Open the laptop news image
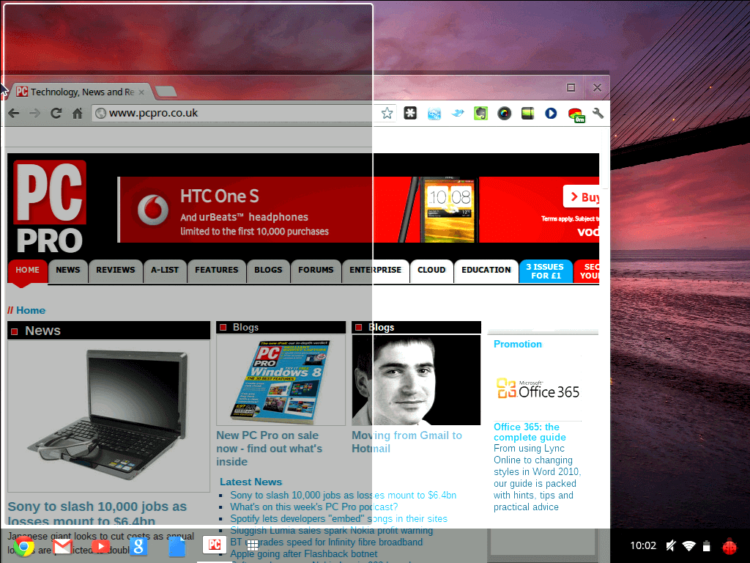 (x=109, y=415)
